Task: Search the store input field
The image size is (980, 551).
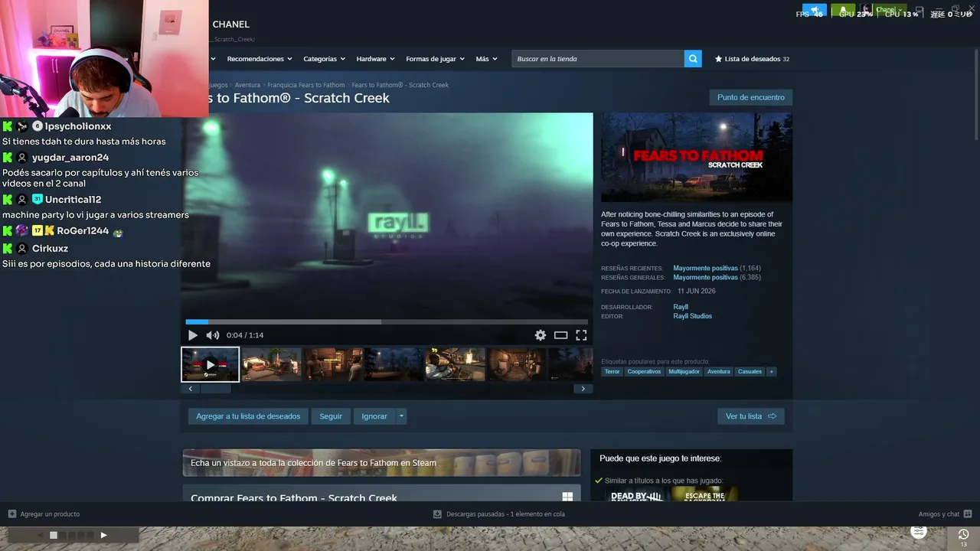Action: pos(598,59)
